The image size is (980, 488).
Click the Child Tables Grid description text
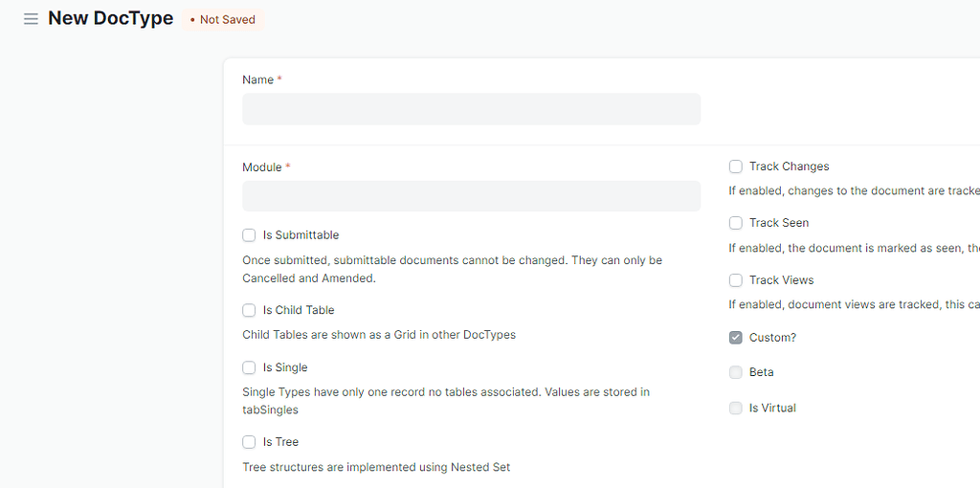point(379,334)
